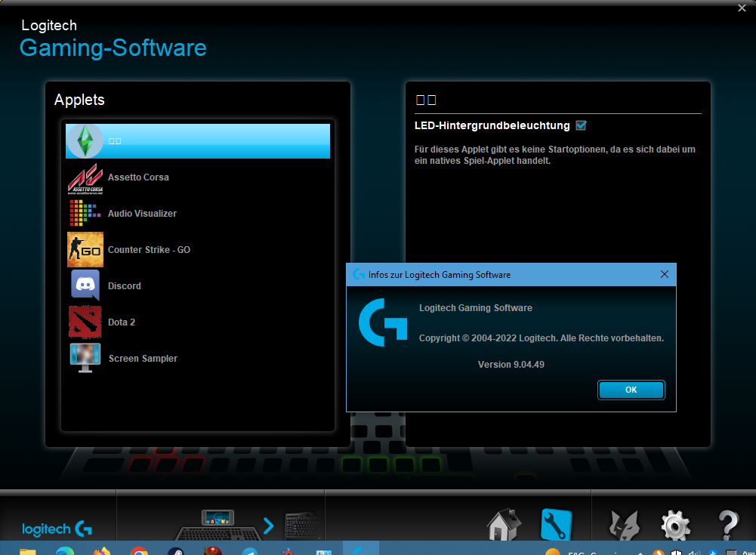The height and width of the screenshot is (555, 756).
Task: Click the 'Version 9.04.49' text
Action: (x=511, y=365)
